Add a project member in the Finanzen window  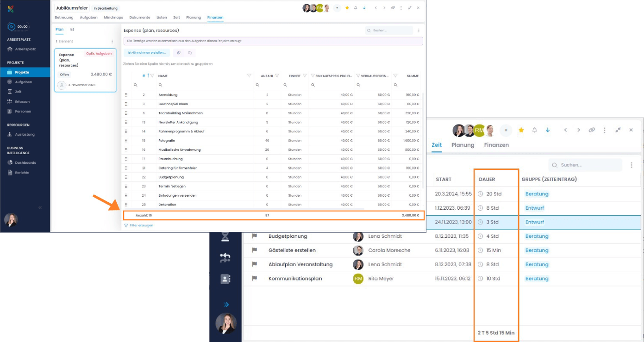(x=337, y=8)
